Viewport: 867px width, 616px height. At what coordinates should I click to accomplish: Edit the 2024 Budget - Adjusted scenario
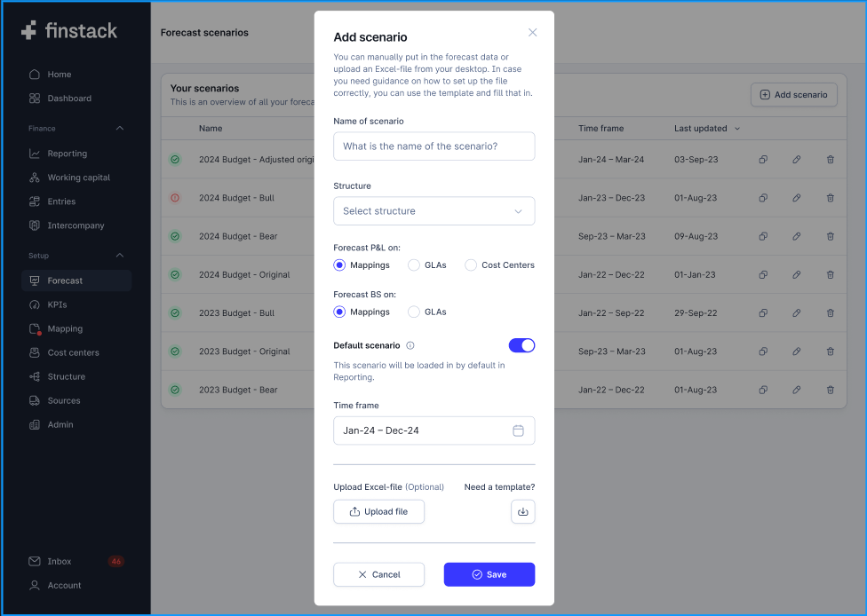click(796, 160)
